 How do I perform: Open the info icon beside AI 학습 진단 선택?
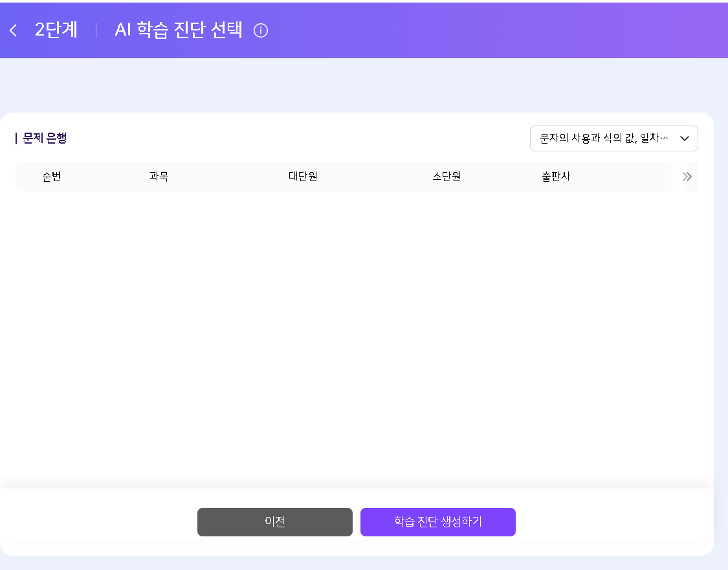click(261, 30)
